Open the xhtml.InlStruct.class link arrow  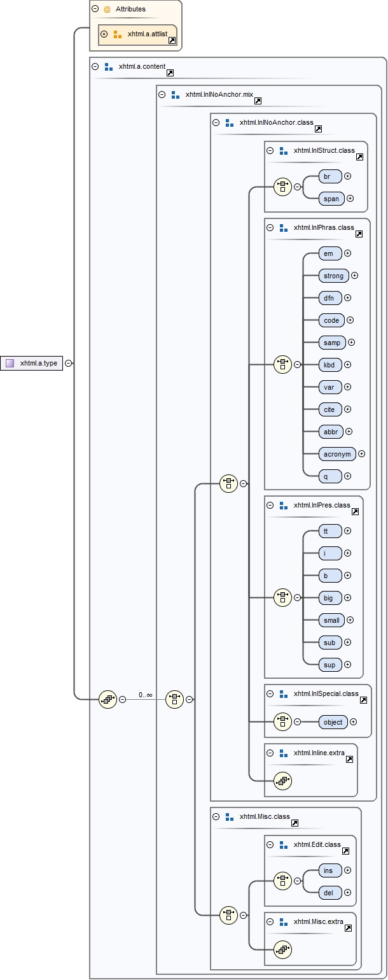click(359, 157)
